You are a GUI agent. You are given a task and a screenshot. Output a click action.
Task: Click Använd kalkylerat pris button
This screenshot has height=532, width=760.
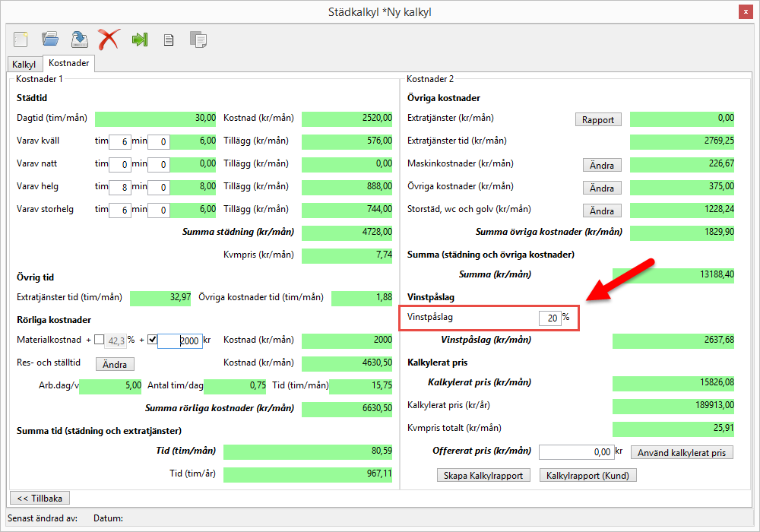tap(682, 452)
